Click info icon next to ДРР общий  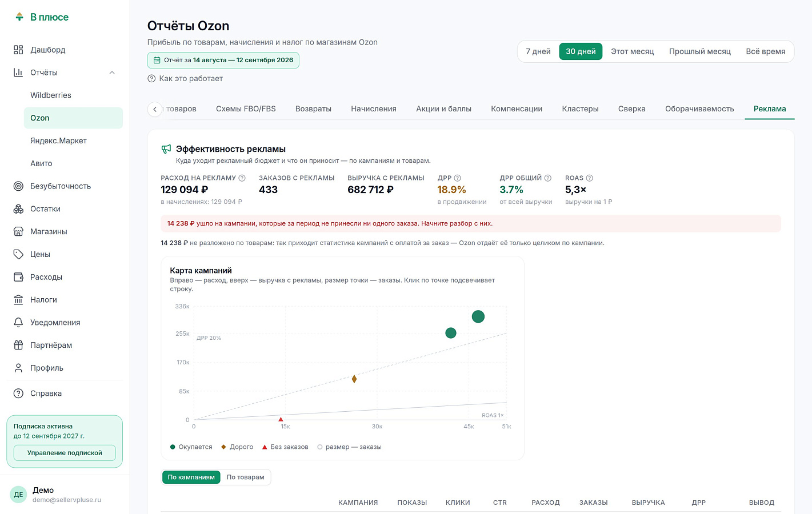(548, 178)
